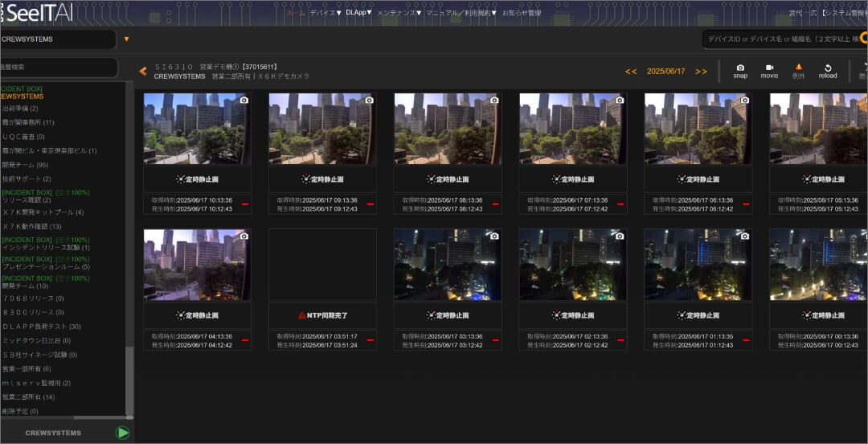Open the DLApp dropdown menu
Image resolution: width=868 pixels, height=444 pixels.
pyautogui.click(x=359, y=13)
